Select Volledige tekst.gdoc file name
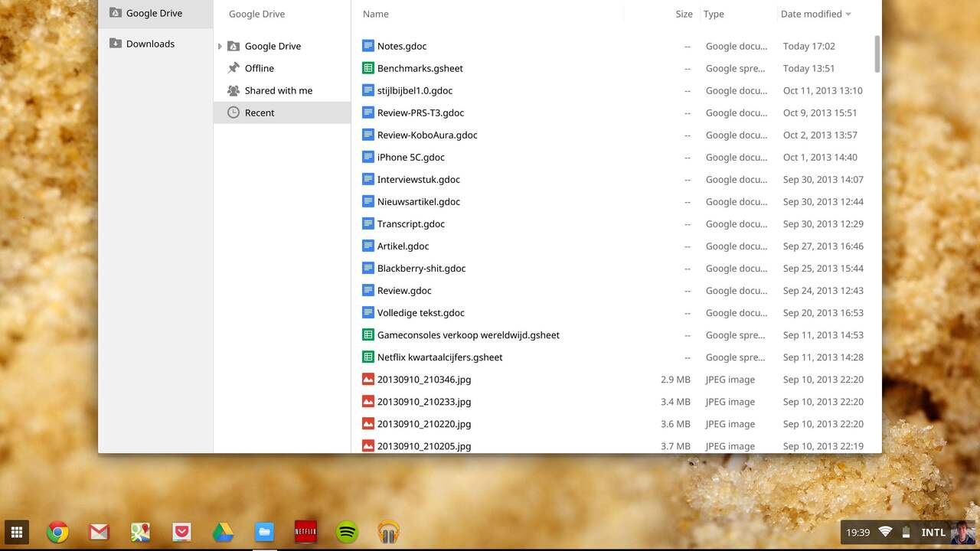Image resolution: width=980 pixels, height=551 pixels. tap(421, 312)
